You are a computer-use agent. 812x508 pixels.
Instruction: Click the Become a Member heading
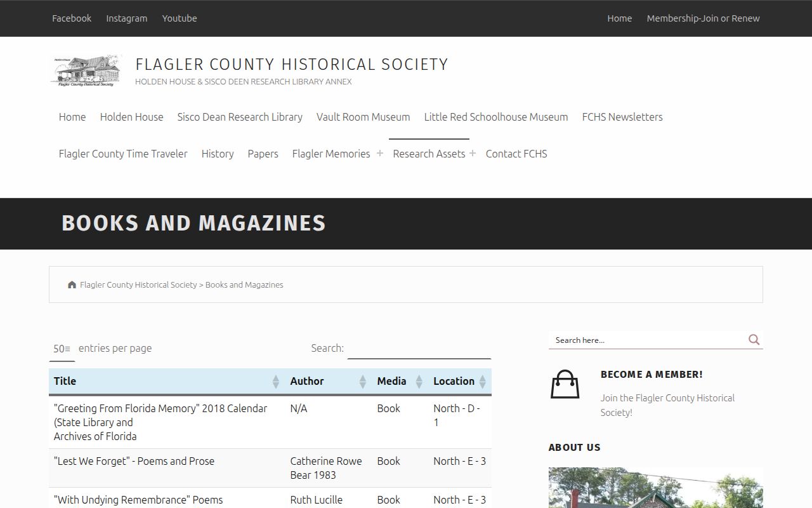[652, 375]
